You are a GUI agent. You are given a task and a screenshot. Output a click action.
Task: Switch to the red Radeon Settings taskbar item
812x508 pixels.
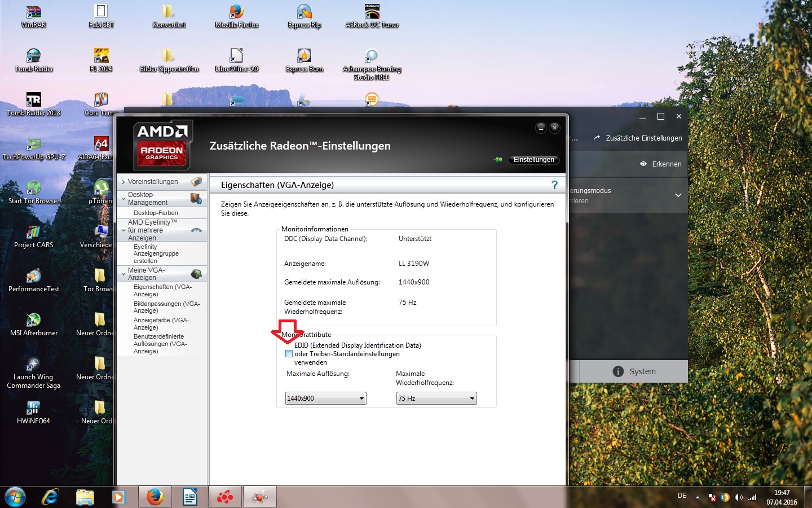click(x=225, y=497)
